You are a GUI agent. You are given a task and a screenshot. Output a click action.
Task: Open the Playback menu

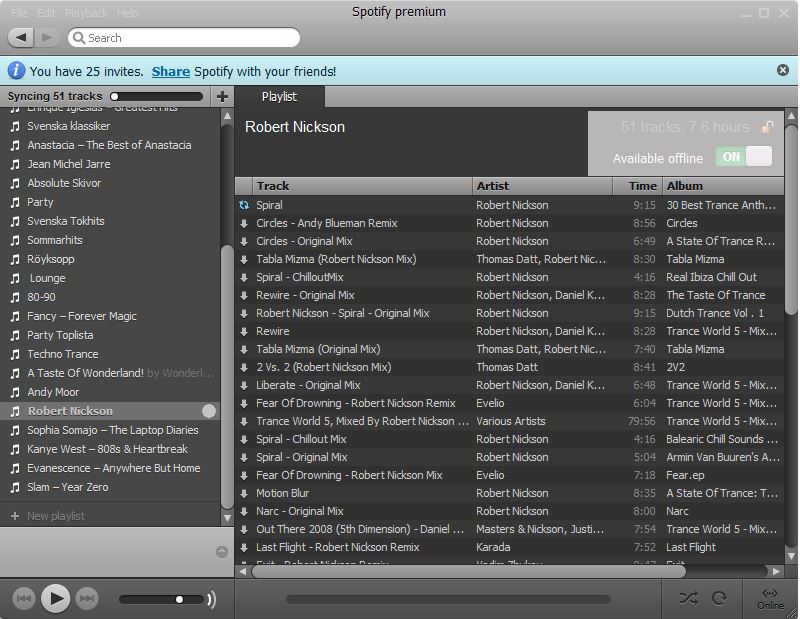(x=86, y=13)
